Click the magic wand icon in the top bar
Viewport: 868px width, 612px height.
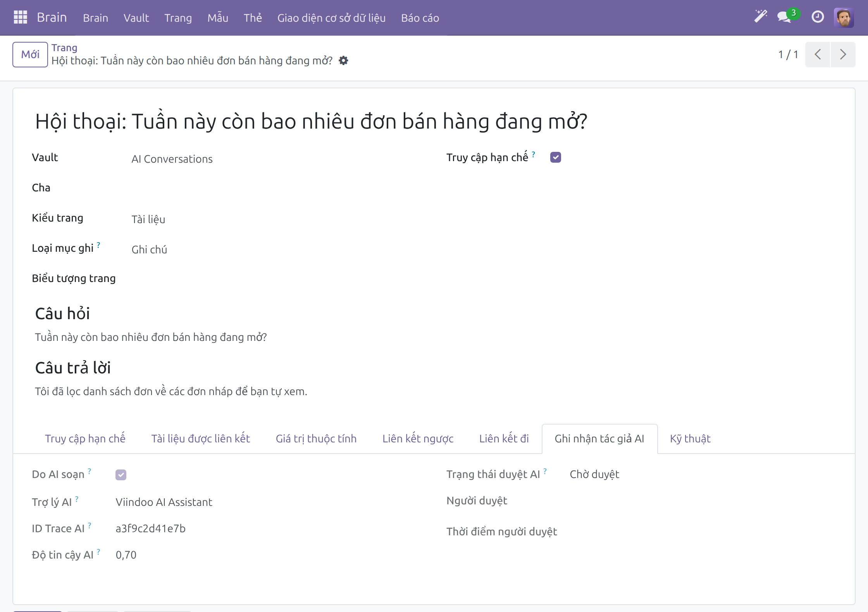(x=761, y=17)
